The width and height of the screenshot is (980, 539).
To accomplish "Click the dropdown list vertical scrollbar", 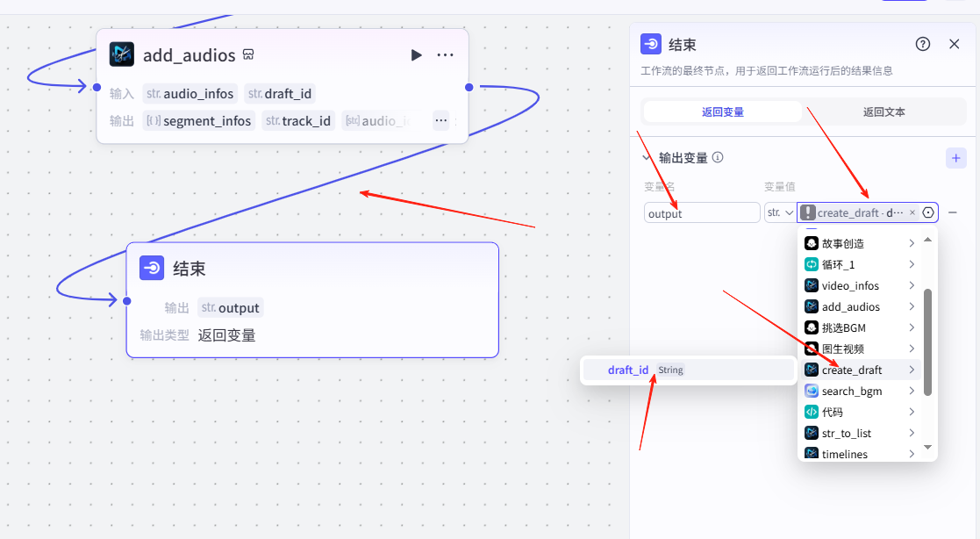I will [x=927, y=342].
